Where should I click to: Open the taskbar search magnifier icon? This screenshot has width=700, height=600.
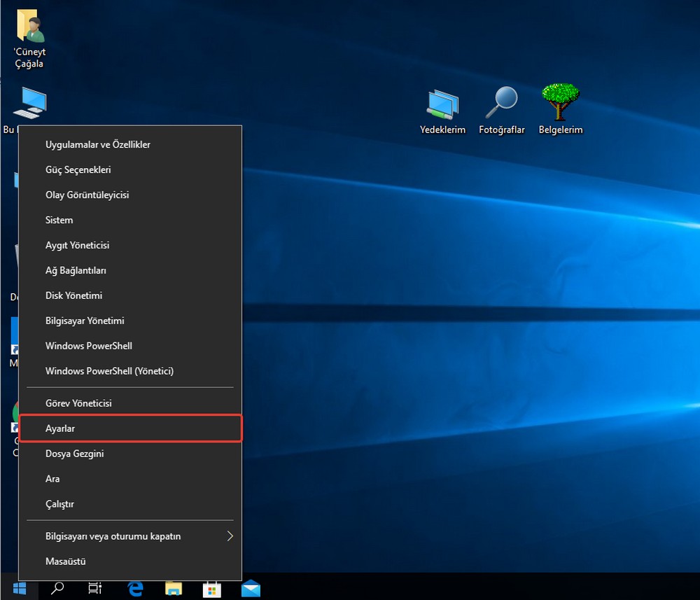(x=57, y=587)
